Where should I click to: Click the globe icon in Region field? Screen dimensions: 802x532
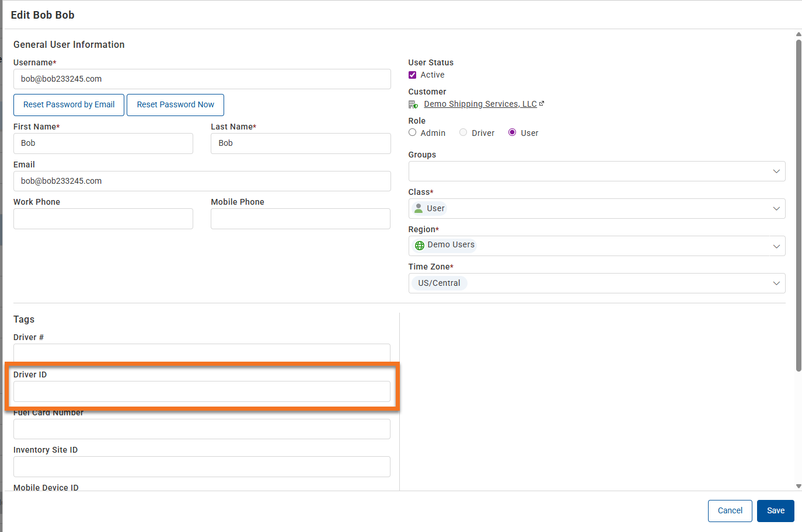click(420, 246)
